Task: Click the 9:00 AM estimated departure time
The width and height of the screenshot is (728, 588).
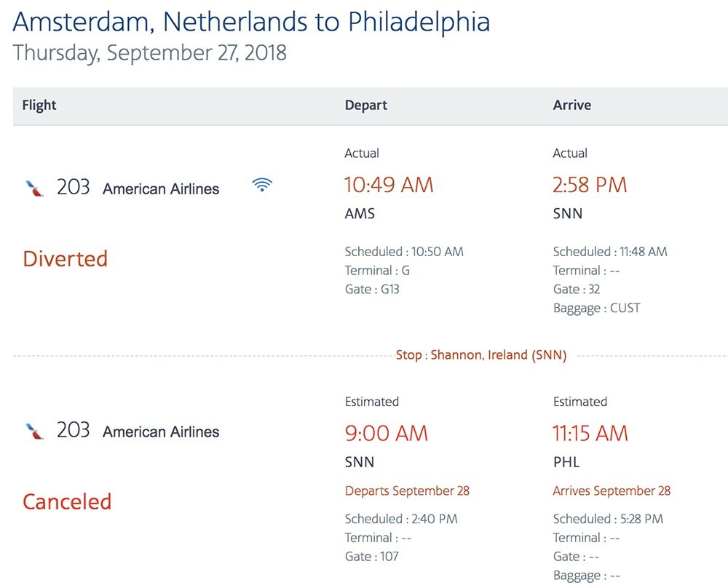Action: point(387,434)
